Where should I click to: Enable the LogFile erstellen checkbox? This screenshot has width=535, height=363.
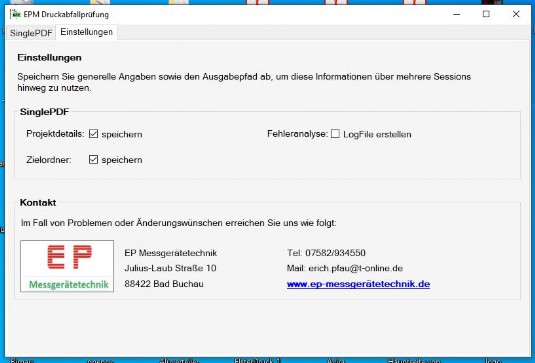tap(335, 134)
